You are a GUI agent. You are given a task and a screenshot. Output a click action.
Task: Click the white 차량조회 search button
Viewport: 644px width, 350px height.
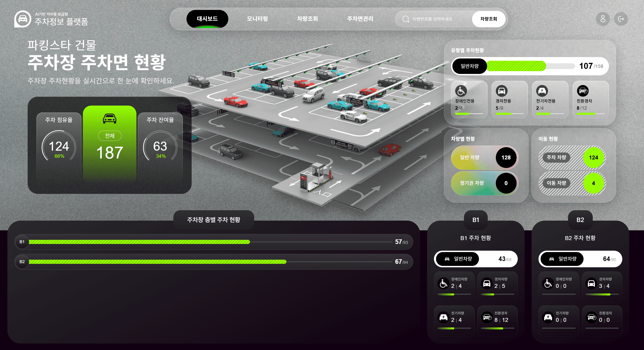click(x=488, y=19)
